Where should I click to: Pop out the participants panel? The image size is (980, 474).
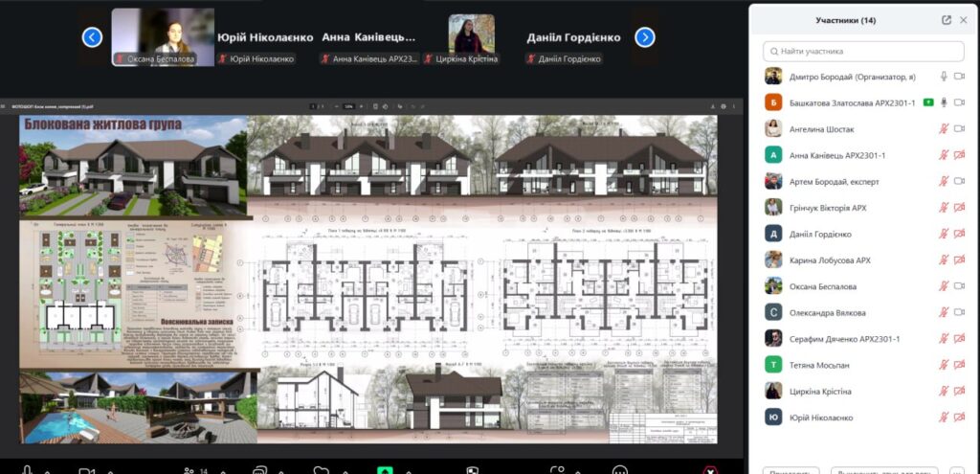pos(947,19)
